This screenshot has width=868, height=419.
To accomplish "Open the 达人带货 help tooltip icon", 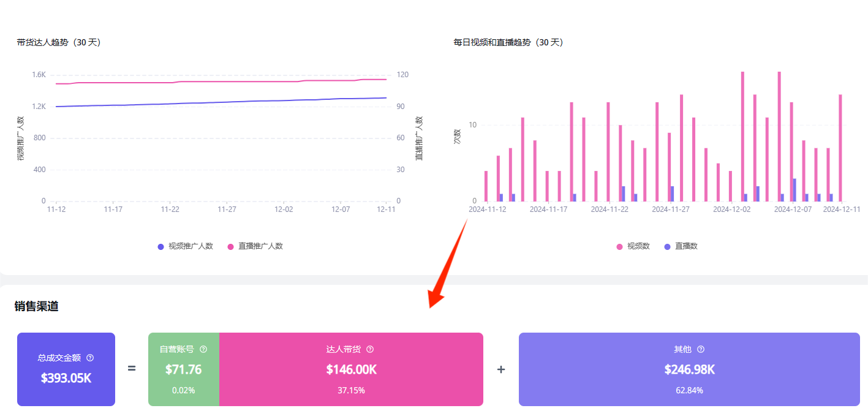I will (370, 349).
